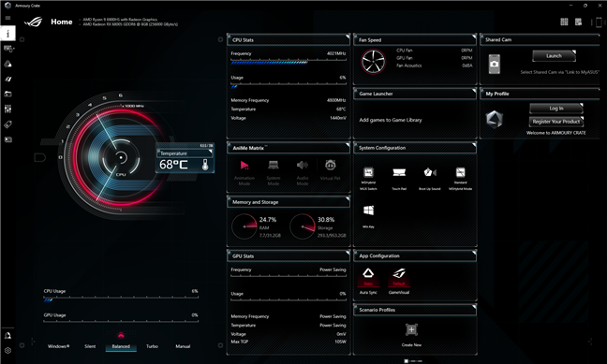Open GameVisual in App Configuration
The height and width of the screenshot is (364, 607).
tap(399, 282)
